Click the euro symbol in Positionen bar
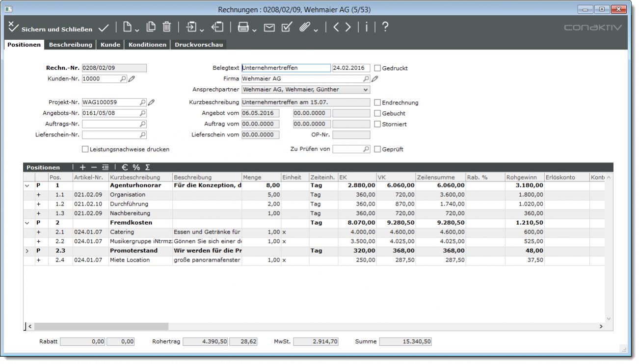The image size is (639, 364). click(x=125, y=167)
